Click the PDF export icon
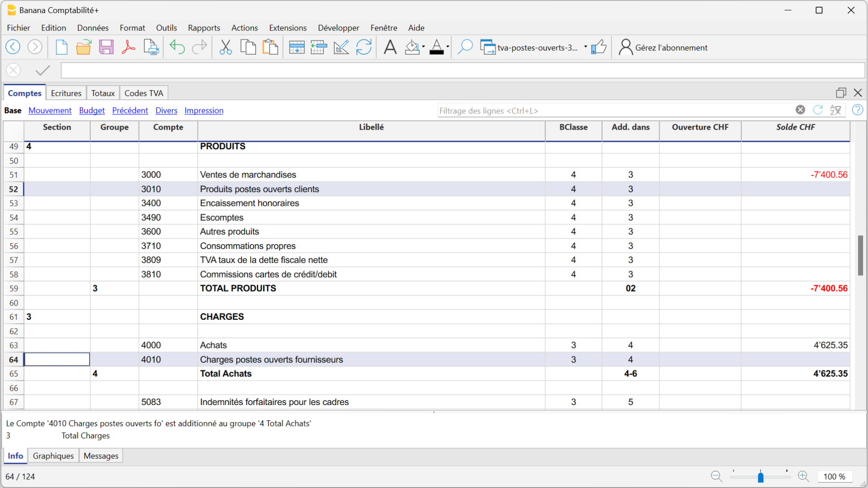 [x=128, y=47]
